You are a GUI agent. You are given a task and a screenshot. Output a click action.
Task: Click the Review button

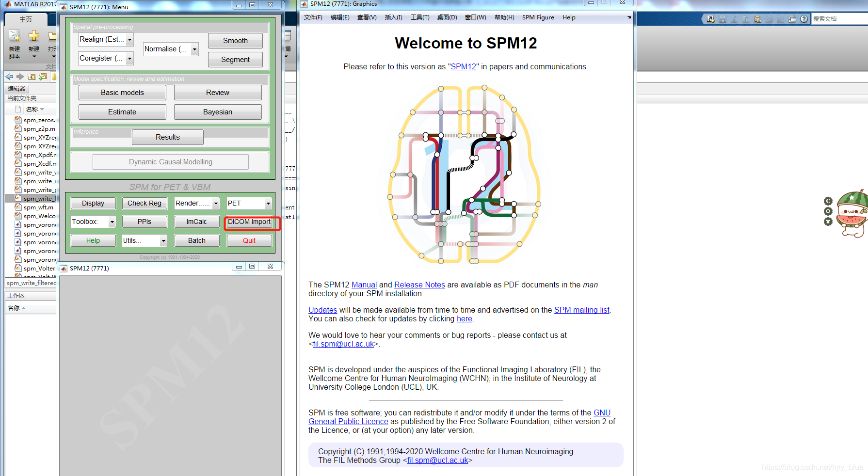218,93
